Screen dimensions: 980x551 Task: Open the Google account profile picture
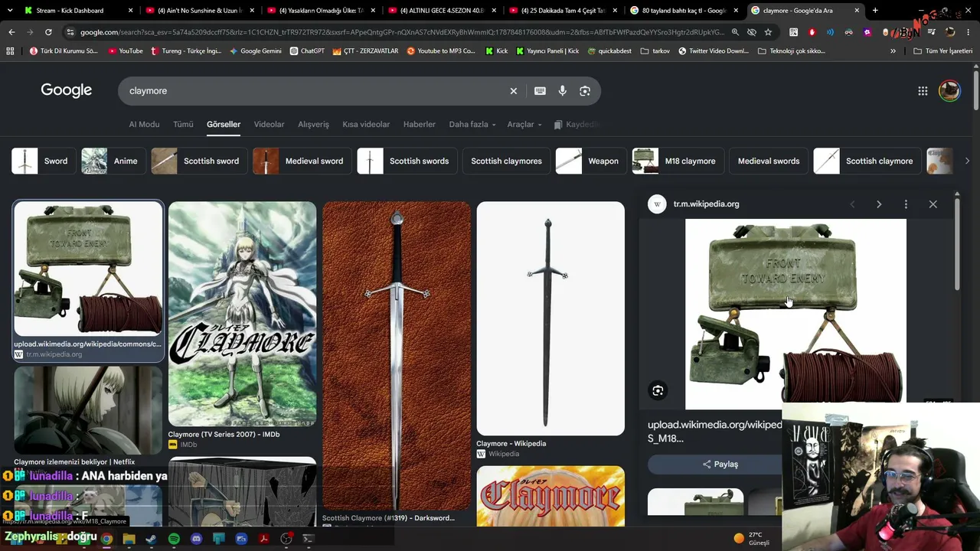949,90
